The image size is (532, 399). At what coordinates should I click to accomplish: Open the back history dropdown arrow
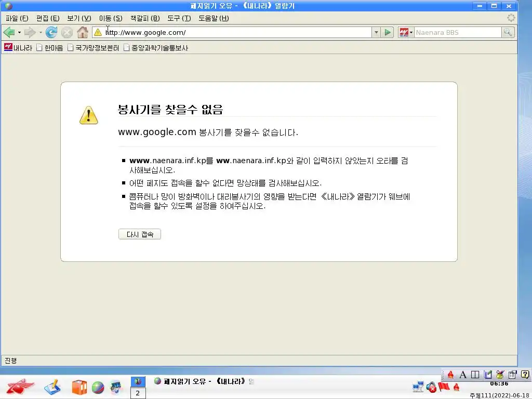coord(19,33)
